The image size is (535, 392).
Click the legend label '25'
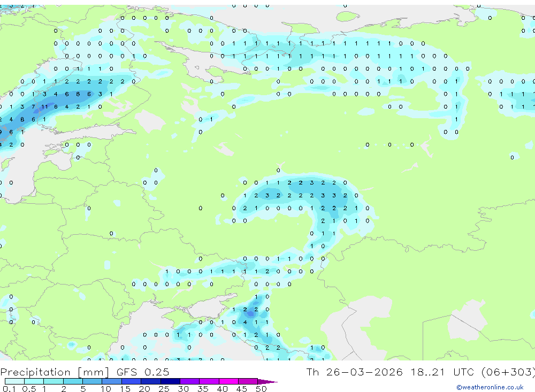pyautogui.click(x=164, y=389)
